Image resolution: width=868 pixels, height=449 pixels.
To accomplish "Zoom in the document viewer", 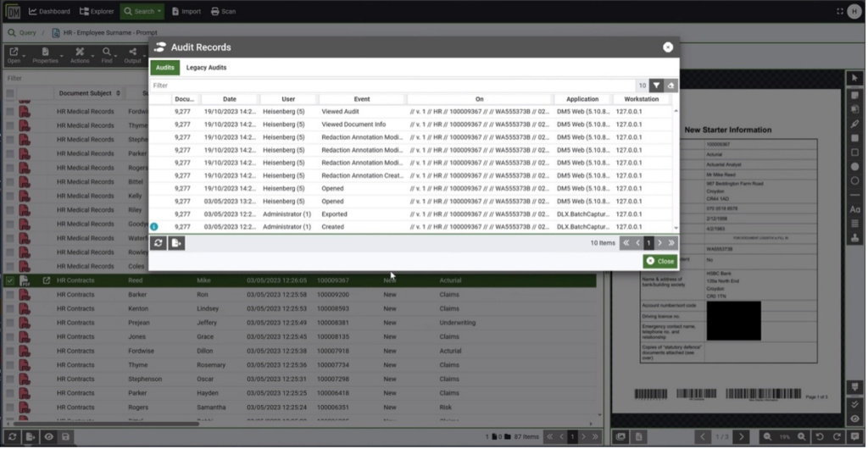I will click(x=801, y=437).
